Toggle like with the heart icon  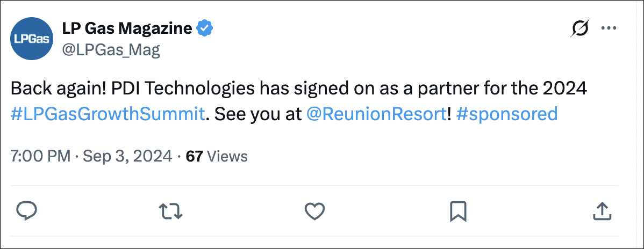(x=314, y=210)
